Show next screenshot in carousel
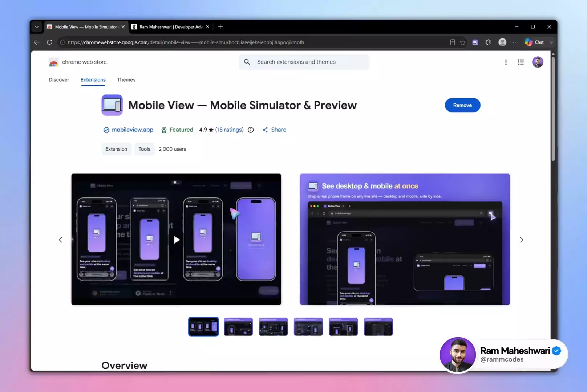 [x=521, y=240]
